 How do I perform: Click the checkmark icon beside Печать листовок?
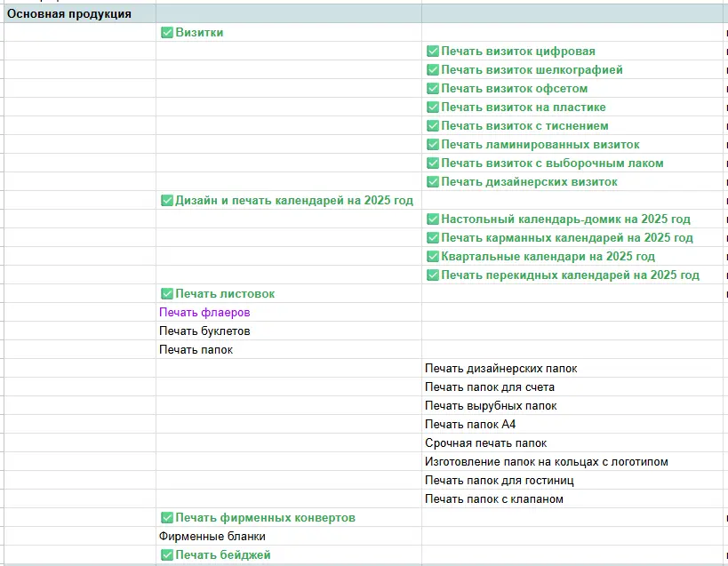tap(166, 294)
